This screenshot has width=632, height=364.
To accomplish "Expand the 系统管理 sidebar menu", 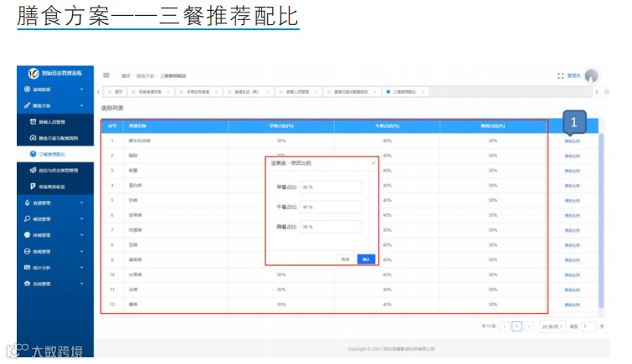I will (55, 284).
